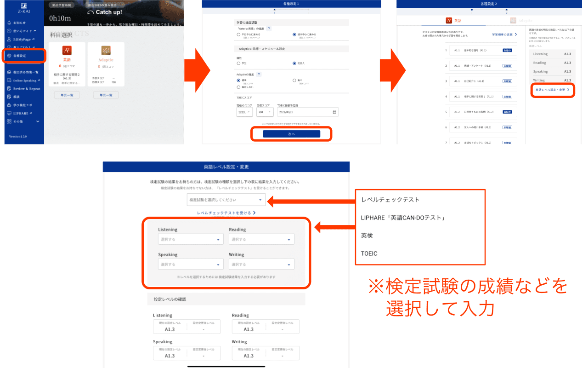Open お知らせ notifications bell in sidebar

click(9, 23)
